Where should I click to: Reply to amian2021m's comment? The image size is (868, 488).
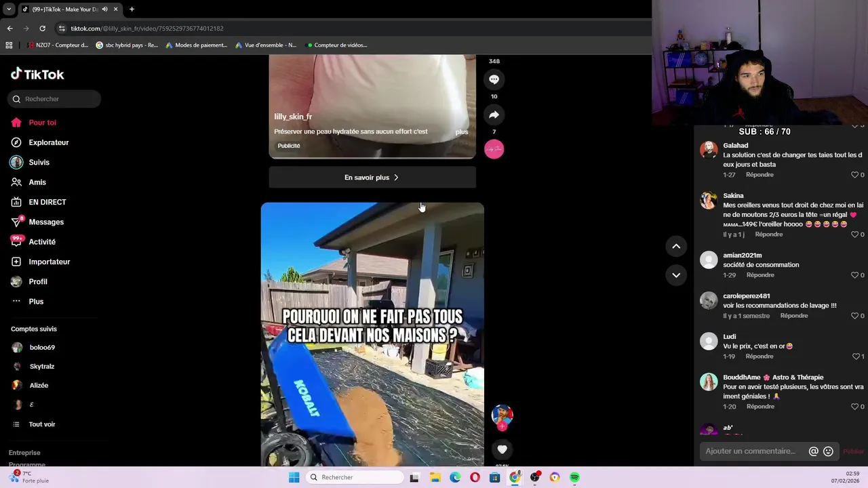[x=760, y=275]
